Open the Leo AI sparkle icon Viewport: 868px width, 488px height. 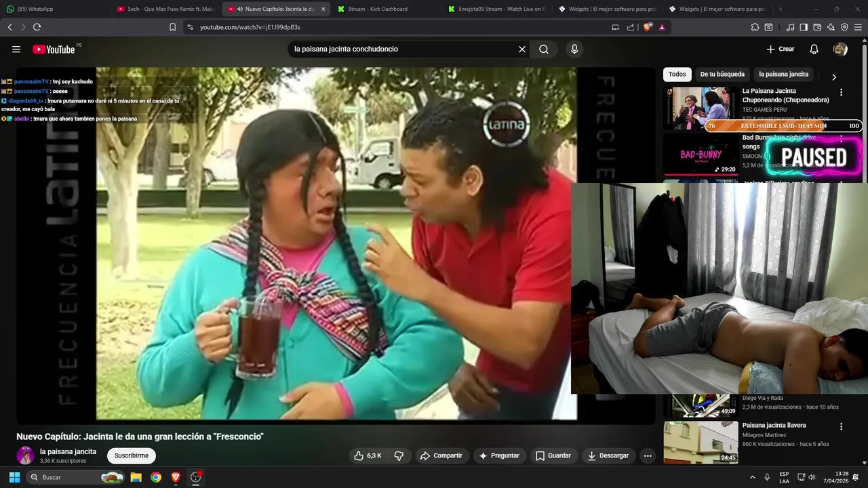(x=831, y=27)
